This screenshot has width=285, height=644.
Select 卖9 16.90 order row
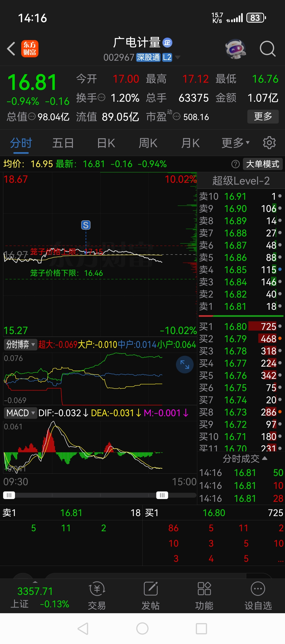pyautogui.click(x=241, y=209)
